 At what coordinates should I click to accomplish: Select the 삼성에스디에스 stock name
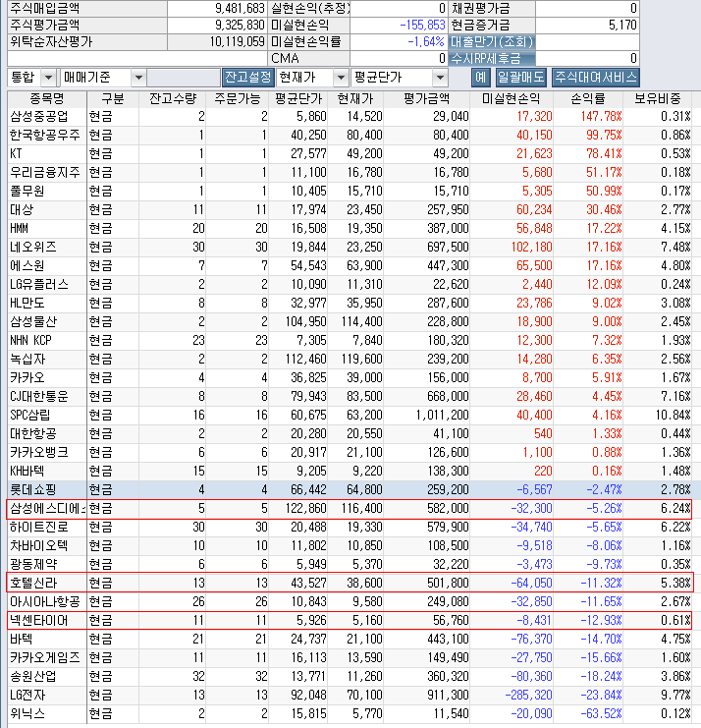pos(47,508)
